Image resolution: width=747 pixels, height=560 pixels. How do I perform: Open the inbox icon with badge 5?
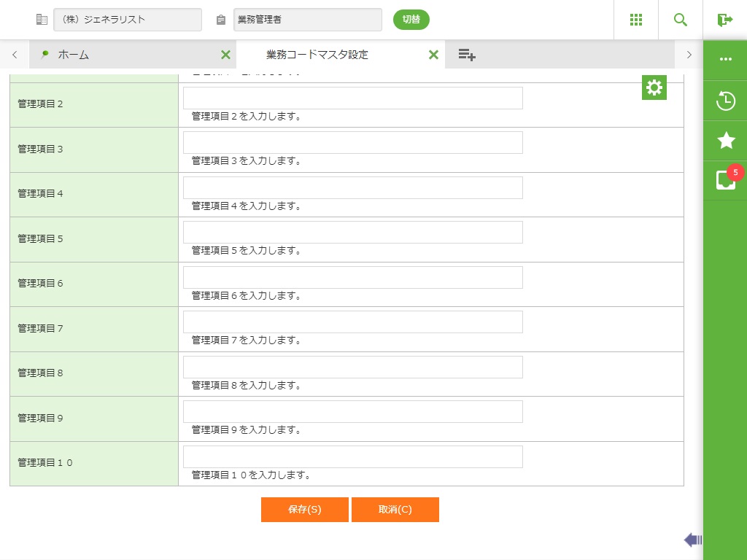click(x=726, y=179)
